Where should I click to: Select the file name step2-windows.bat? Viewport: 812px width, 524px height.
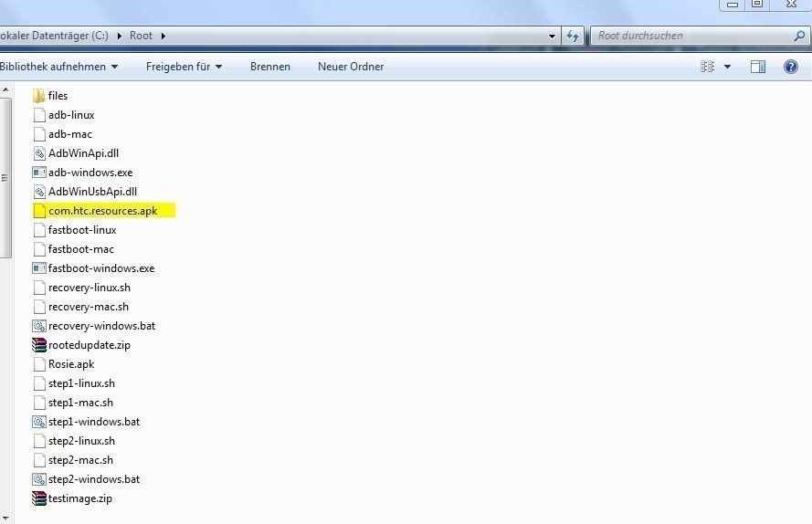pyautogui.click(x=94, y=479)
